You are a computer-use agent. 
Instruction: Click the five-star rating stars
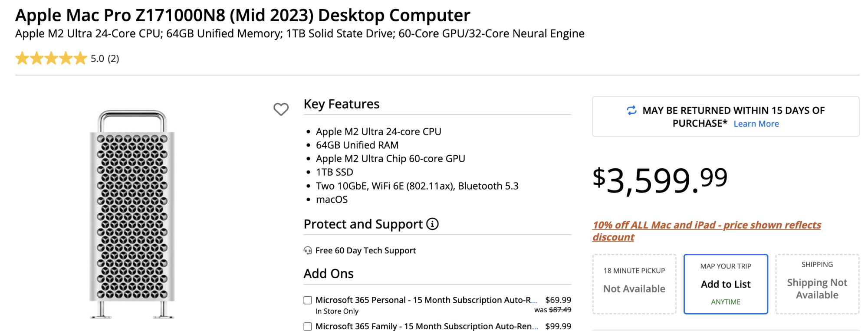(51, 59)
